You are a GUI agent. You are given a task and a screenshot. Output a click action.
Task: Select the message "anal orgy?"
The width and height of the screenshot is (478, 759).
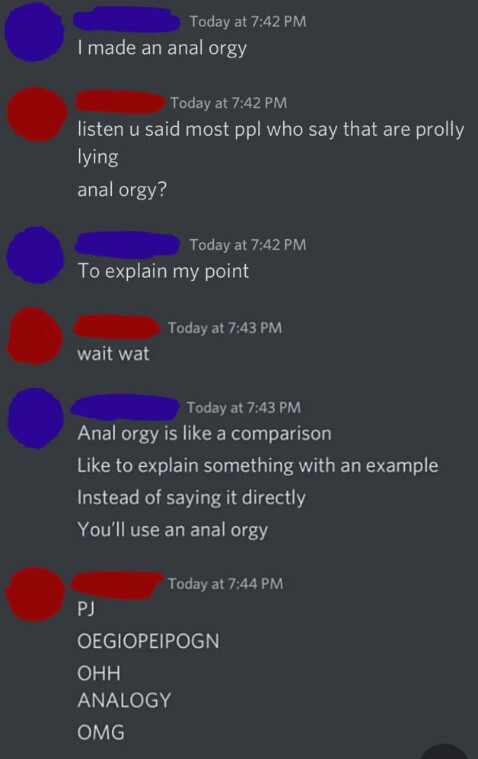(122, 189)
